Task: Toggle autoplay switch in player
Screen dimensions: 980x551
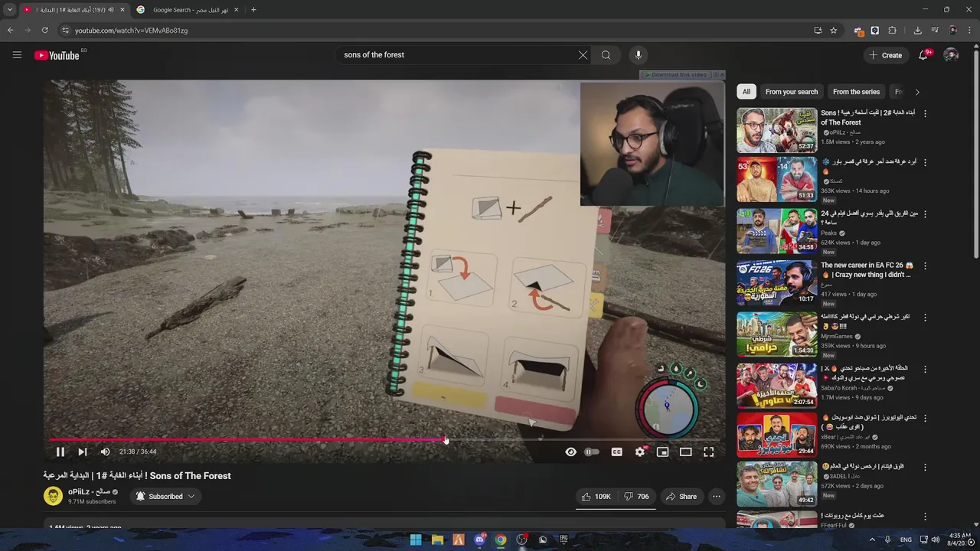Action: (x=592, y=452)
